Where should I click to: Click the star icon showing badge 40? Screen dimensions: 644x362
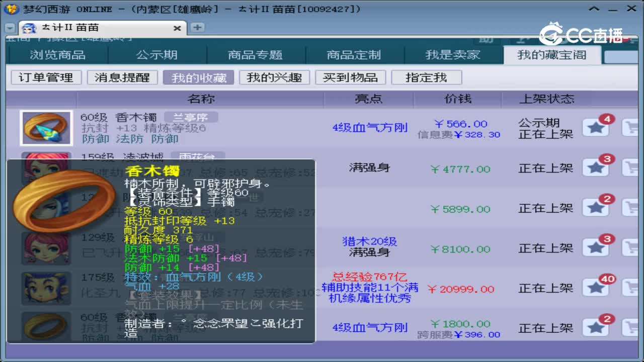596,288
